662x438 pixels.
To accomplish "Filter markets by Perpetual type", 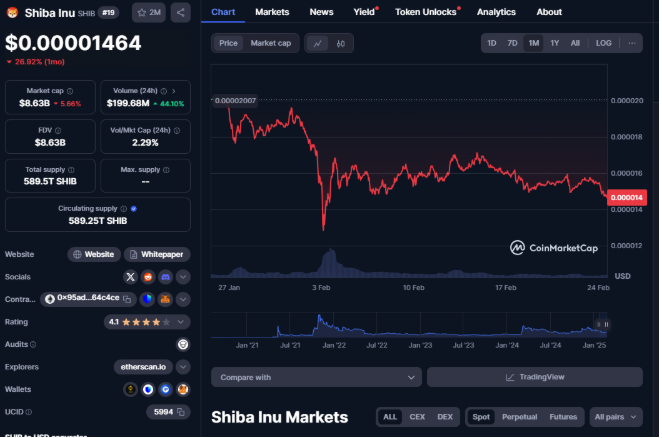I will [x=518, y=417].
